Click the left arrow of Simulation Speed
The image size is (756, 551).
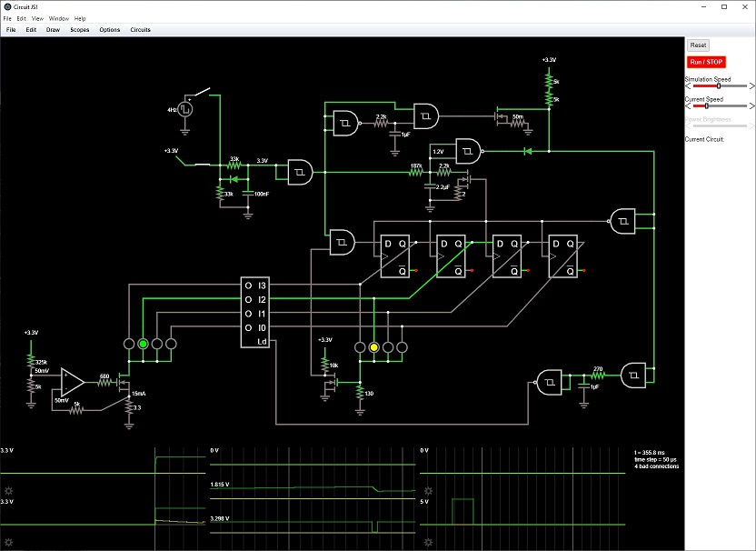(x=688, y=85)
